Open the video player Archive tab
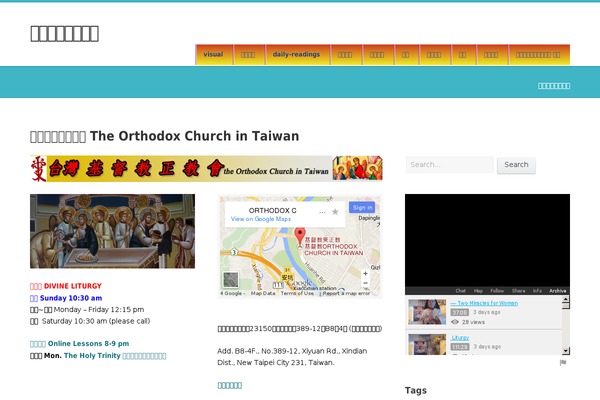This screenshot has width=600, height=400. 558,291
